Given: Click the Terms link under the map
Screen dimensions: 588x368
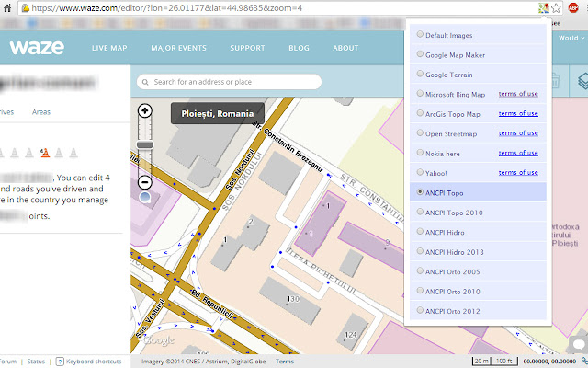Looking at the screenshot, I should (x=285, y=362).
